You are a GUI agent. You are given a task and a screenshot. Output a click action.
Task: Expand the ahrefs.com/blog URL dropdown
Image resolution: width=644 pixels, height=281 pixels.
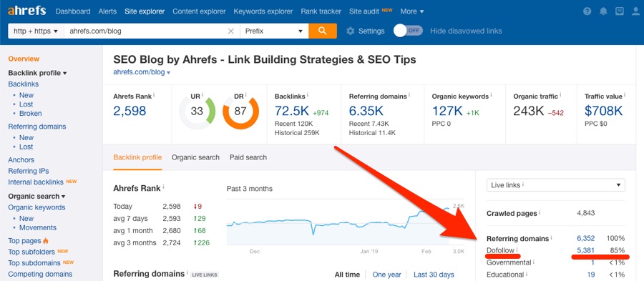[169, 73]
